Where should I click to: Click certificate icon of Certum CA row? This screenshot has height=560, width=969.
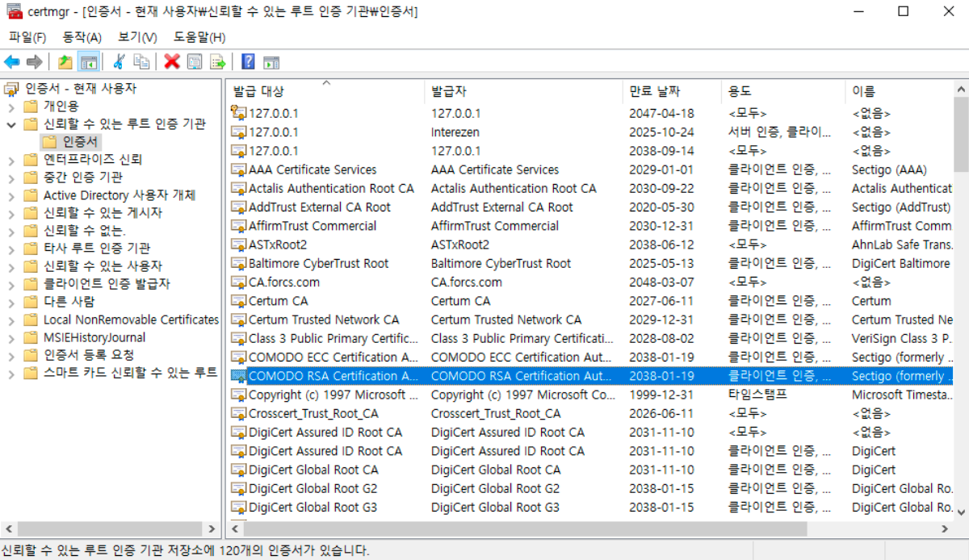pos(238,301)
